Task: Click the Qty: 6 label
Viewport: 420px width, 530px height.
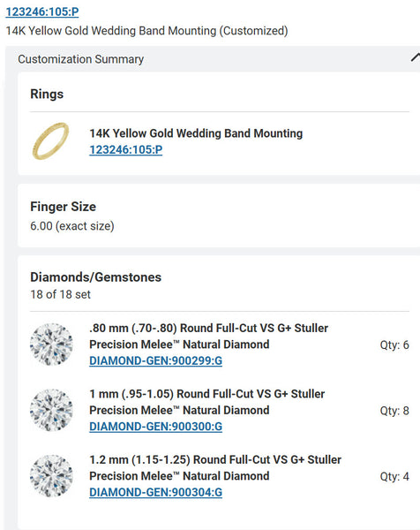Action: (x=394, y=344)
